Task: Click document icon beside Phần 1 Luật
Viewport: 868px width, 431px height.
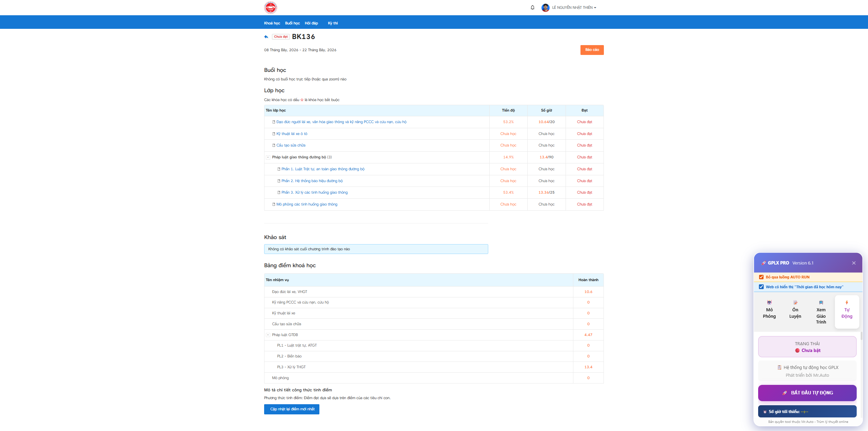Action: (x=279, y=169)
